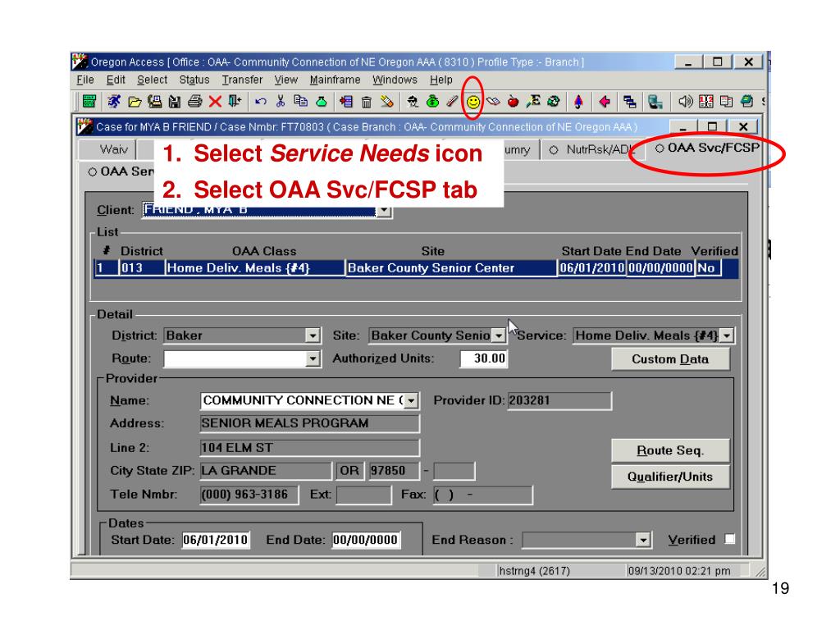This screenshot has width=840, height=630.
Task: Switch to the NutrRsk/ADL tab
Action: pyautogui.click(x=592, y=149)
